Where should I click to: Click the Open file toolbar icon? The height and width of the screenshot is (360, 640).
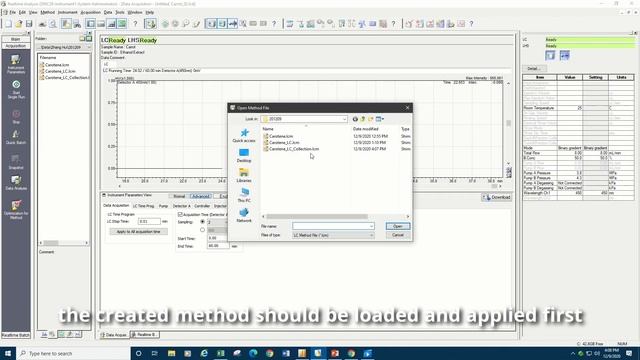[19, 24]
